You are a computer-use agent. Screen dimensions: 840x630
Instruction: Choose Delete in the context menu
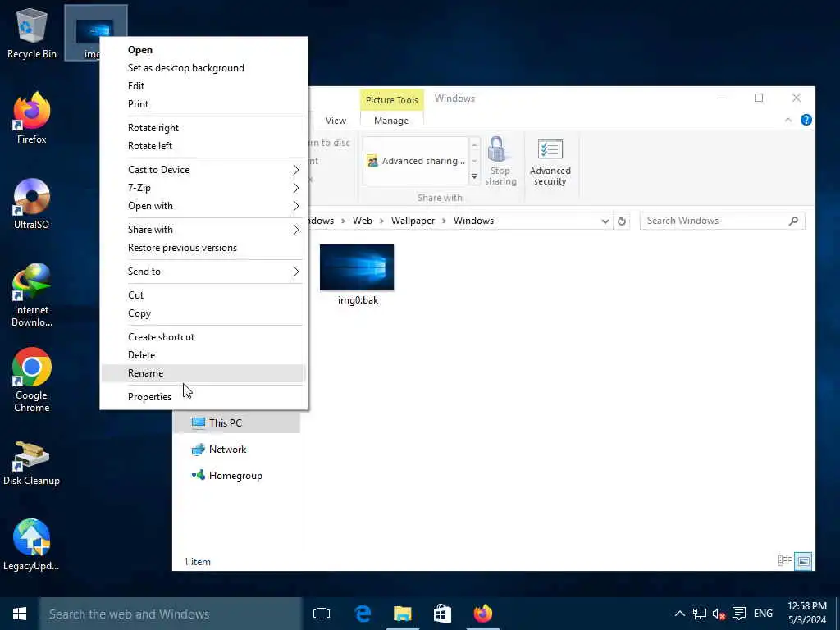pos(203,355)
